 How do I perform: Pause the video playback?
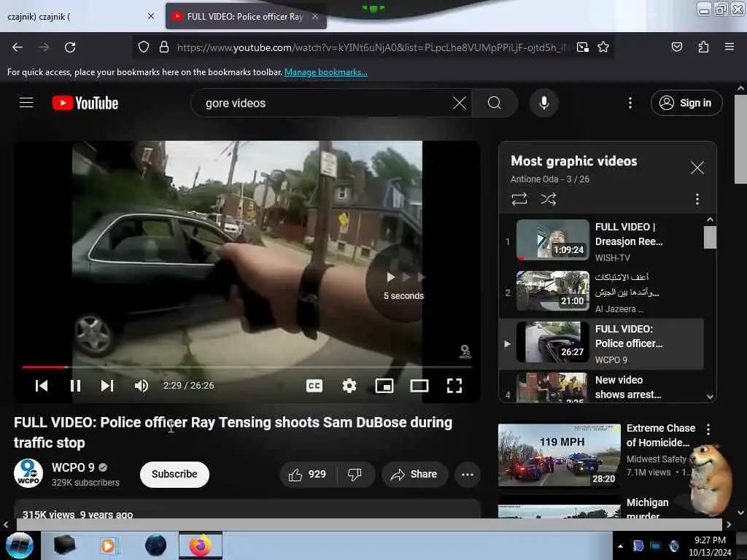coord(75,386)
